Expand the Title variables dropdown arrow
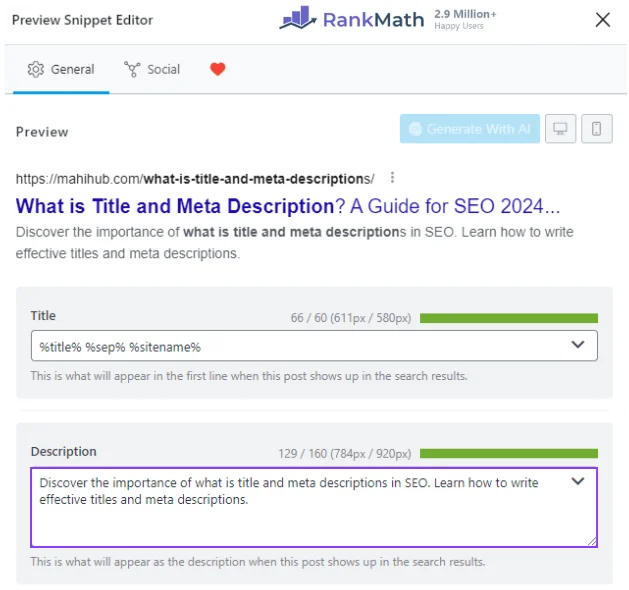Image resolution: width=629 pixels, height=590 pixels. (x=578, y=345)
